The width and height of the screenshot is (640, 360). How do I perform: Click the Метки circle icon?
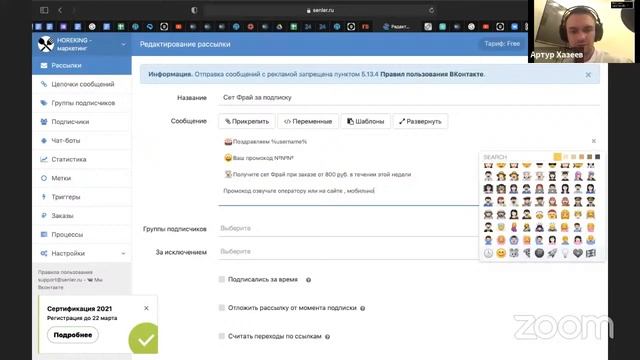pos(44,178)
